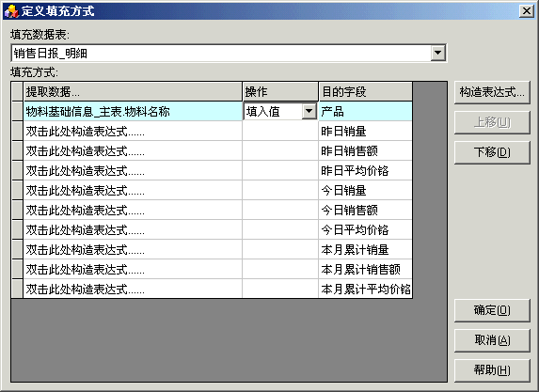Click operation cell in 昨日平均价格 row
Viewport: 539px width, 392px height.
coord(280,170)
